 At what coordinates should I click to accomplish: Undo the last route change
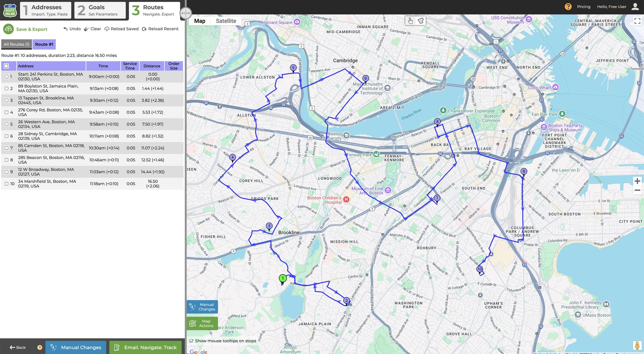(x=66, y=29)
